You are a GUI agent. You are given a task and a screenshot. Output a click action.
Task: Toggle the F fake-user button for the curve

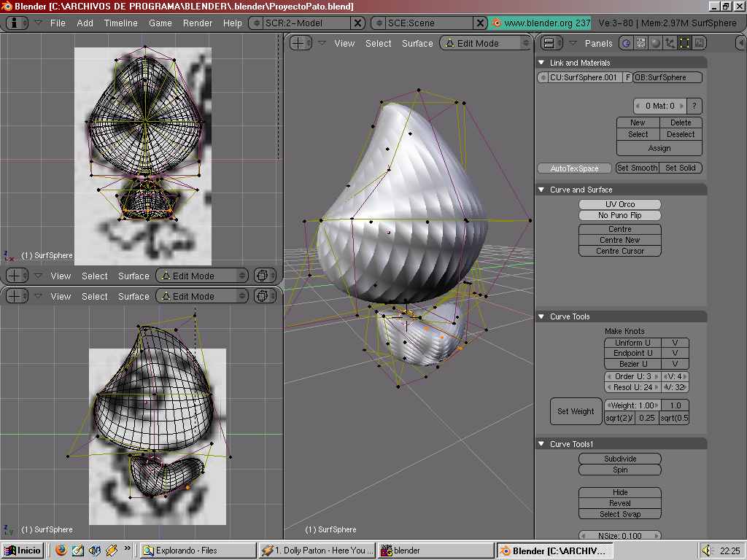coord(628,77)
